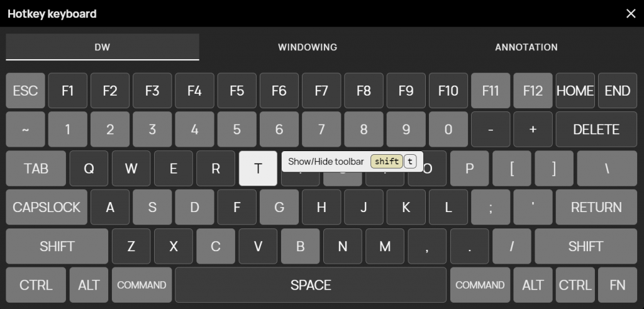This screenshot has width=644, height=309.
Task: Click the END key
Action: pos(618,91)
